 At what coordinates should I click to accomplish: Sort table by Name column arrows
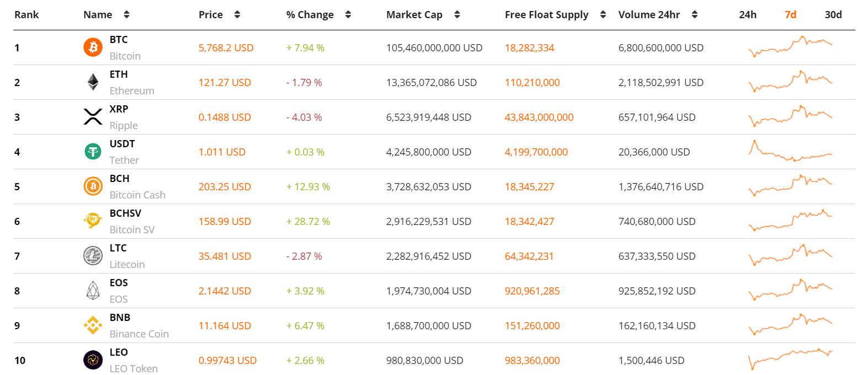[x=127, y=15]
